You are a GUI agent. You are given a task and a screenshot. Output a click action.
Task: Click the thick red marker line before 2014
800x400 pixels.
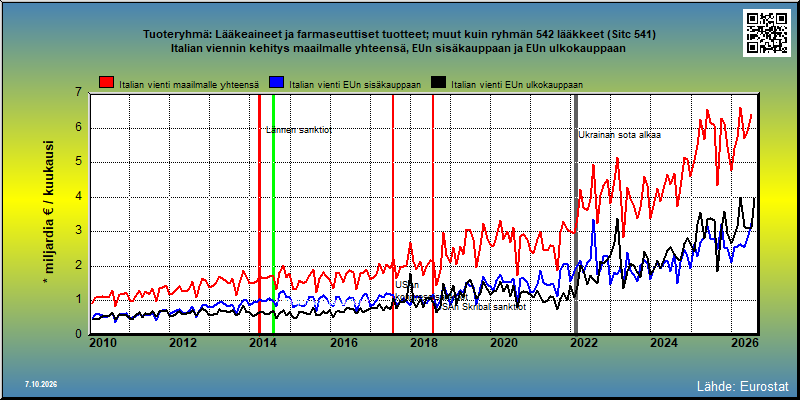point(259,214)
